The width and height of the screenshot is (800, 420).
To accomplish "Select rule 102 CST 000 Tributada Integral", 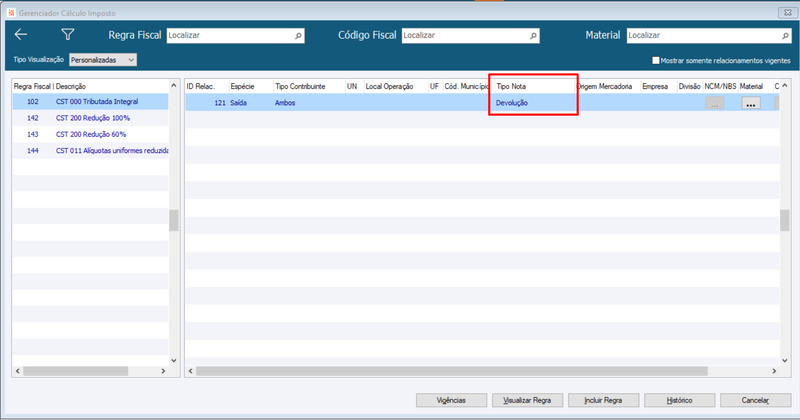I will point(90,102).
